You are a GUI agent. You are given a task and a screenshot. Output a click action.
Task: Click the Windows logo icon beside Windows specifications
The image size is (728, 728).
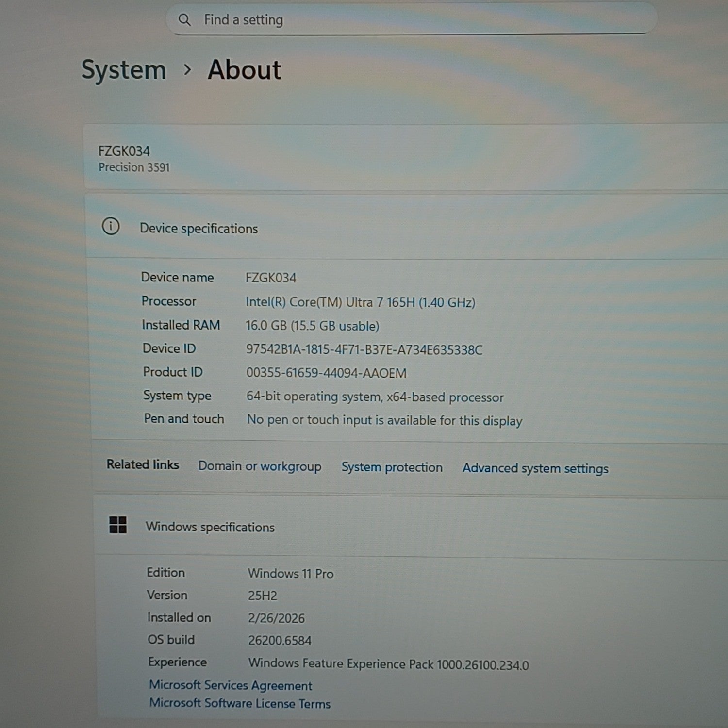tap(118, 525)
